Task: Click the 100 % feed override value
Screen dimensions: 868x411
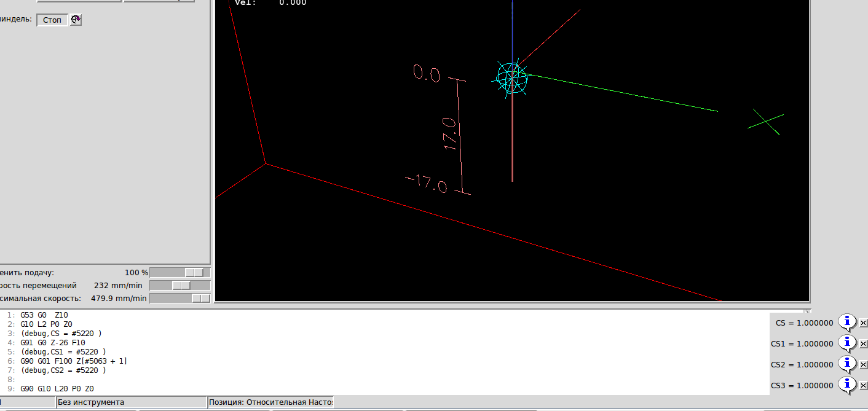Action: pyautogui.click(x=136, y=272)
